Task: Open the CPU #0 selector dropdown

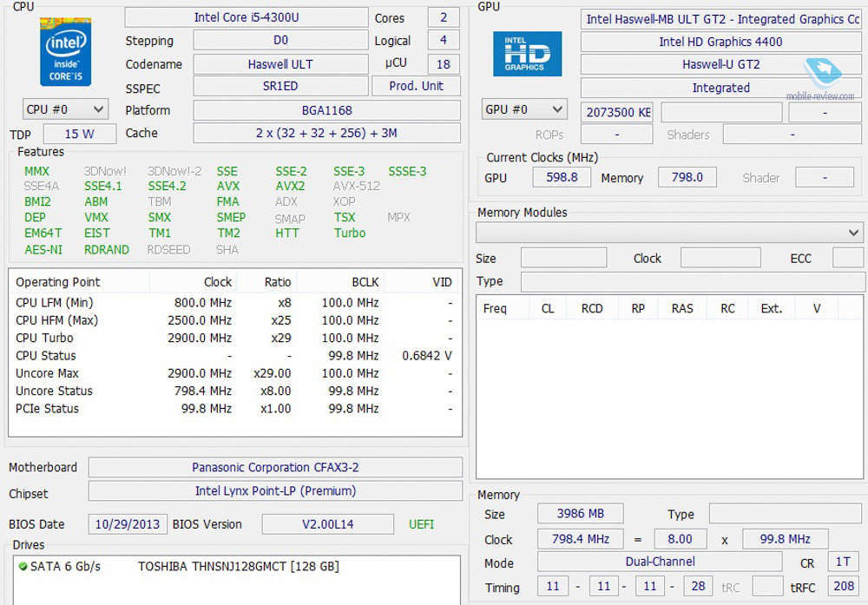Action: click(65, 109)
